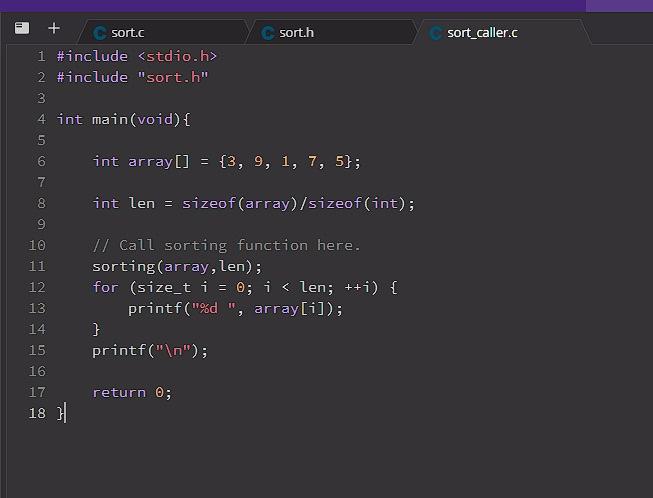This screenshot has height=498, width=653.
Task: Click 'sizeof(array)/sizeof(int)' expression
Action: (x=294, y=204)
